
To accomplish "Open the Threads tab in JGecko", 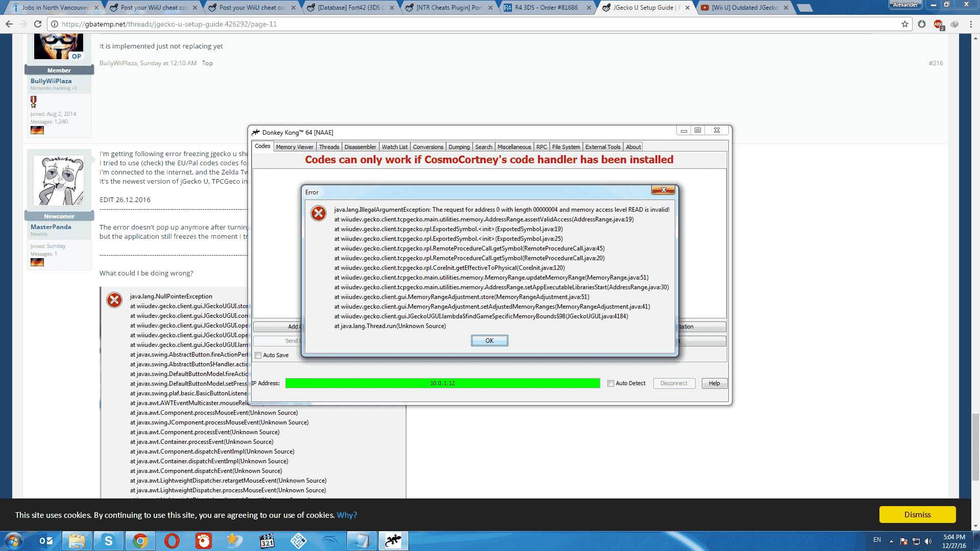I will (329, 147).
